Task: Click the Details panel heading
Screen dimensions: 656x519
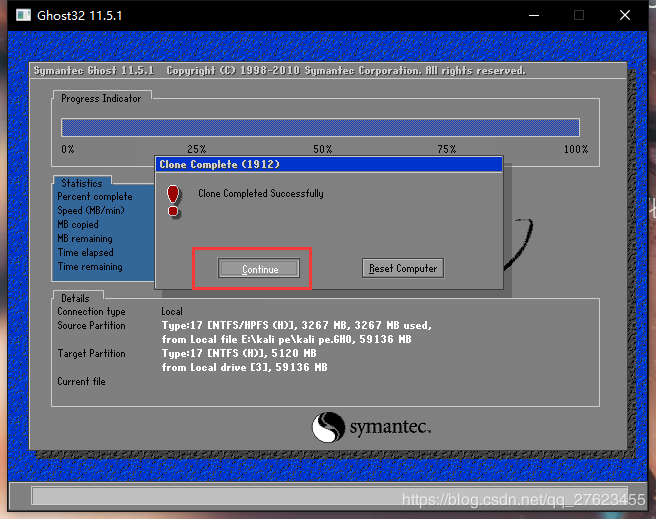Action: coord(75,298)
